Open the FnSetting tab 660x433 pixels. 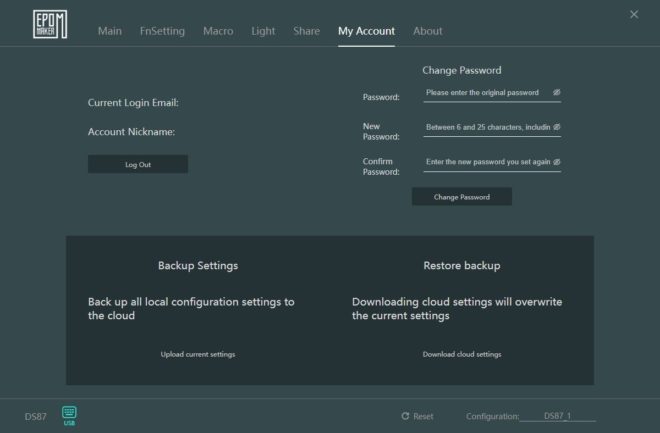click(162, 31)
